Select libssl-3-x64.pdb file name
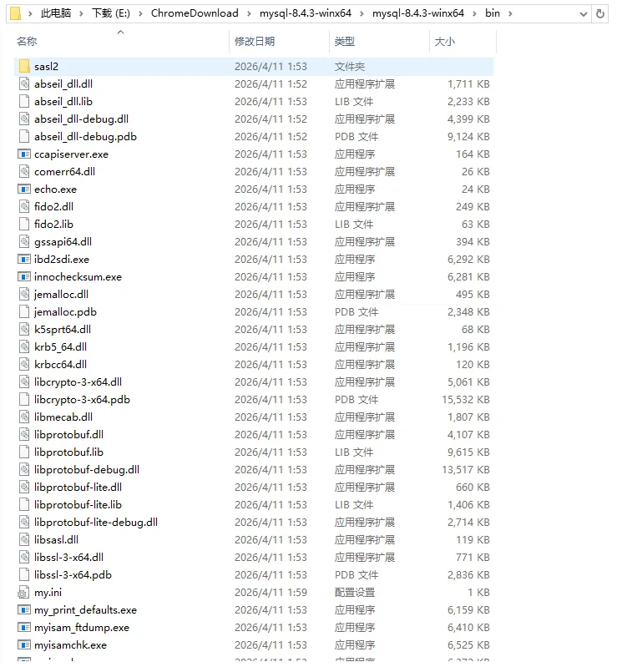 [x=73, y=575]
